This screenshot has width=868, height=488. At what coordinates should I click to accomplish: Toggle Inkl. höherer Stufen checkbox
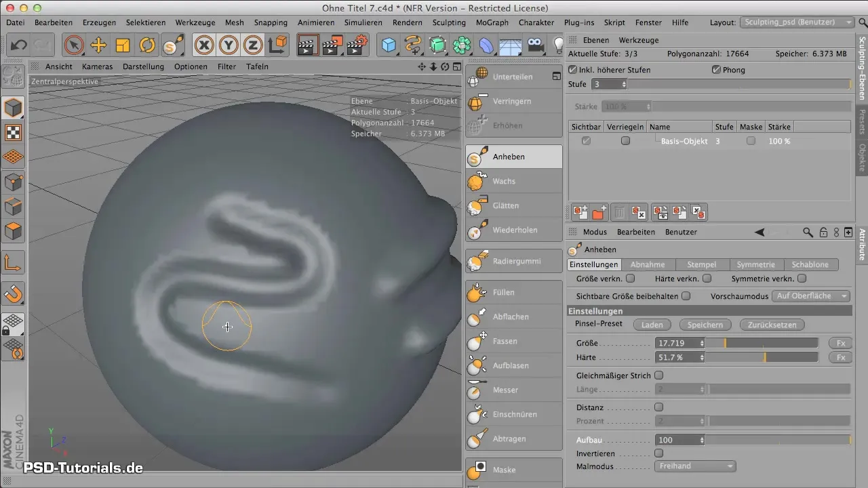[573, 70]
